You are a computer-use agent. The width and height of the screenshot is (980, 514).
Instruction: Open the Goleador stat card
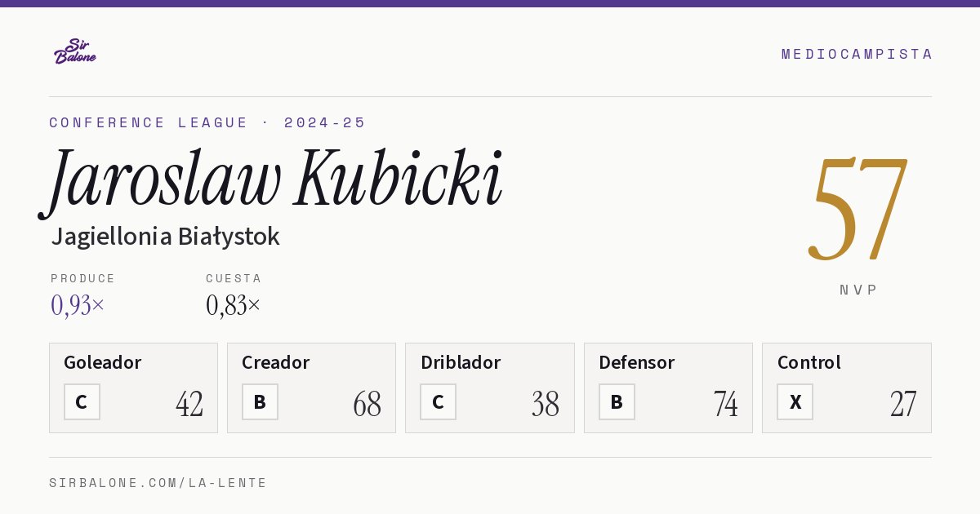tap(133, 388)
